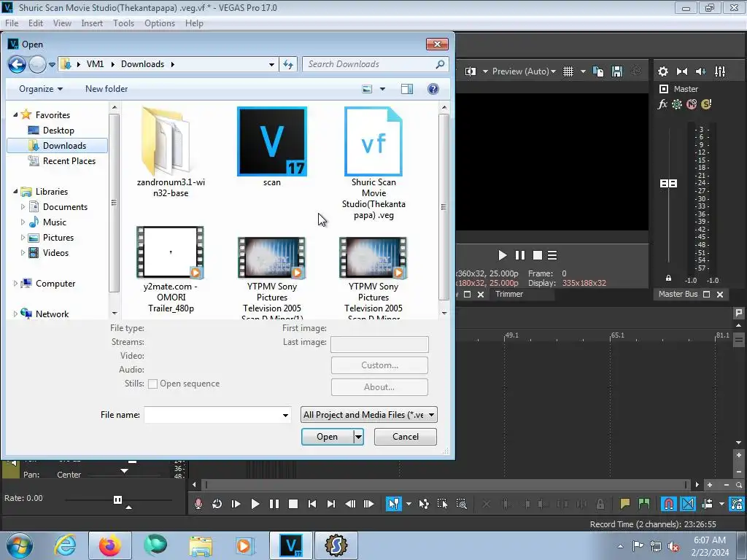This screenshot has height=560, width=747.
Task: Toggle Dim Output icon in Master Bus
Action: click(701, 71)
